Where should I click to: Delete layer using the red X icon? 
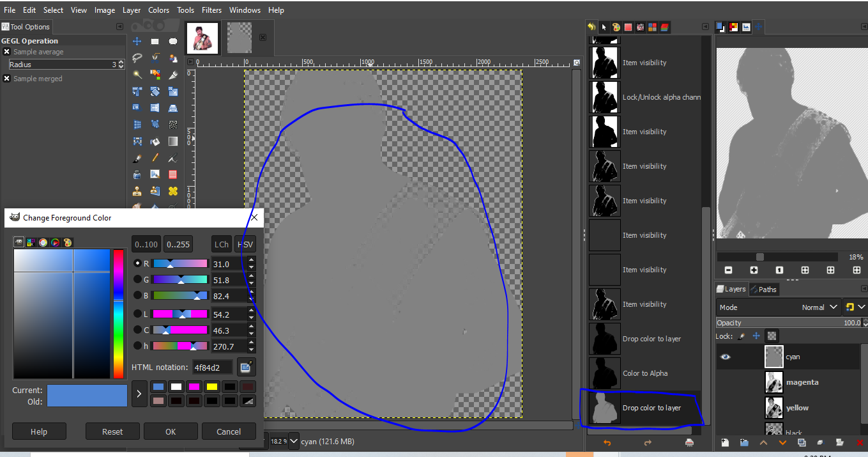point(859,442)
